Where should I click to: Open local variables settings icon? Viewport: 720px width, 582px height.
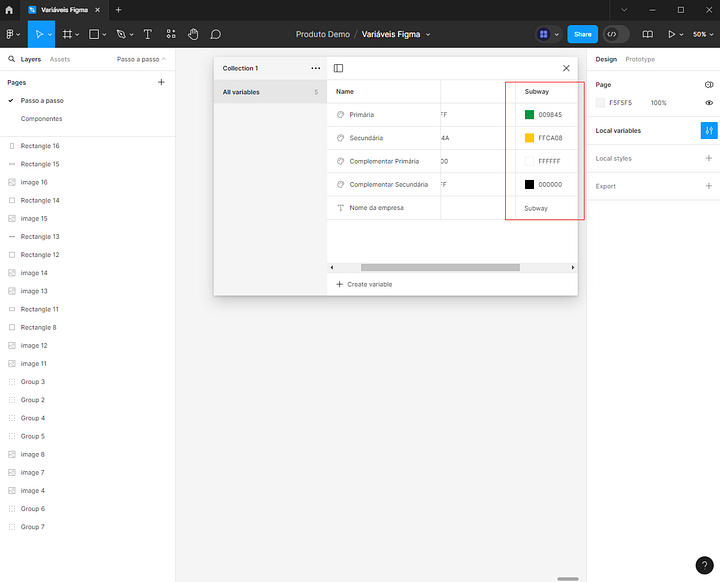(709, 130)
